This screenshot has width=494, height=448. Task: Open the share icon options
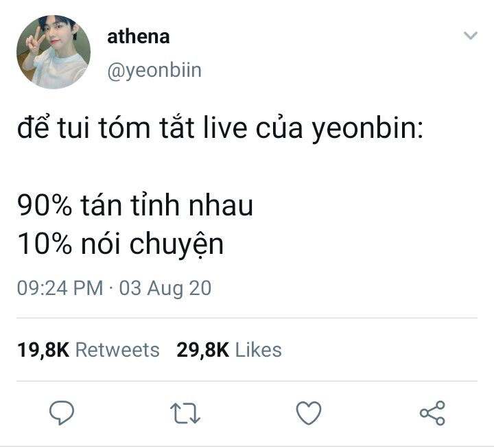point(432,413)
